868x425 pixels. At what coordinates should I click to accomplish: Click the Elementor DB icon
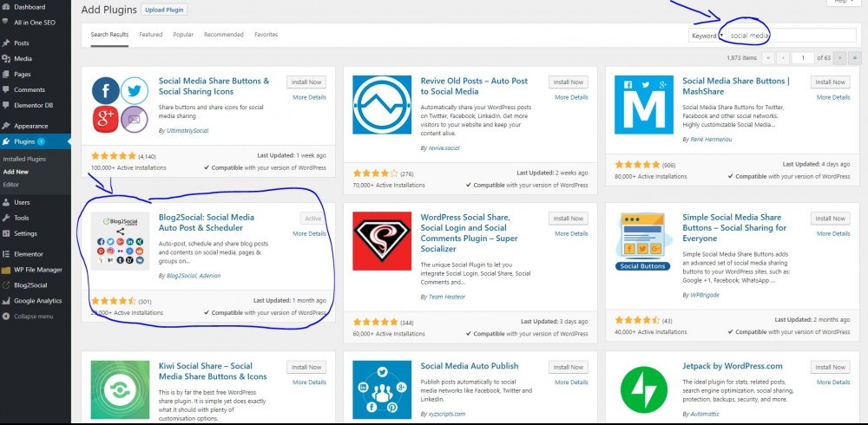pos(5,105)
